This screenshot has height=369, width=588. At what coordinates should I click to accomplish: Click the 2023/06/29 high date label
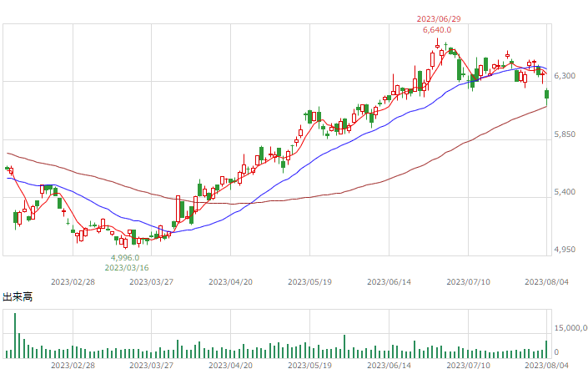point(439,18)
